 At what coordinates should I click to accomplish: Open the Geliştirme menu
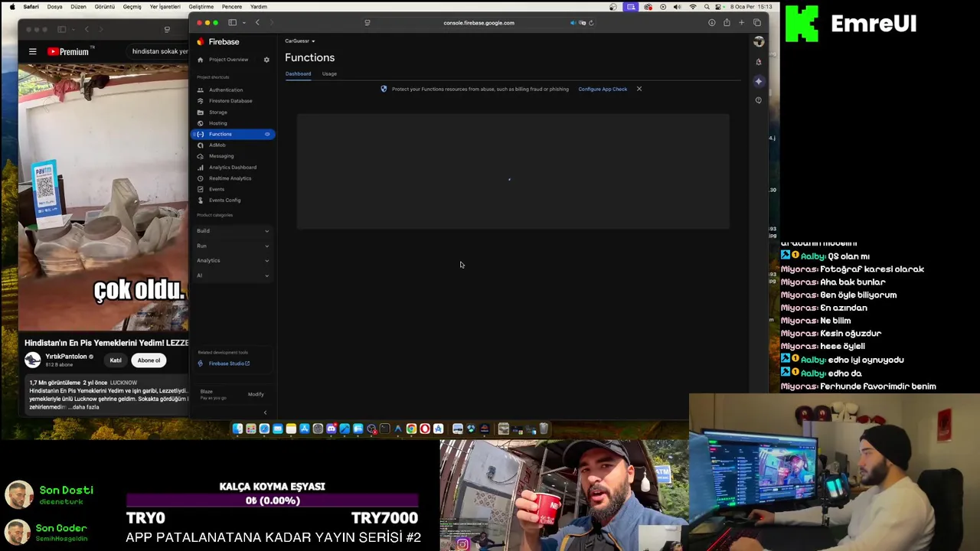[201, 7]
